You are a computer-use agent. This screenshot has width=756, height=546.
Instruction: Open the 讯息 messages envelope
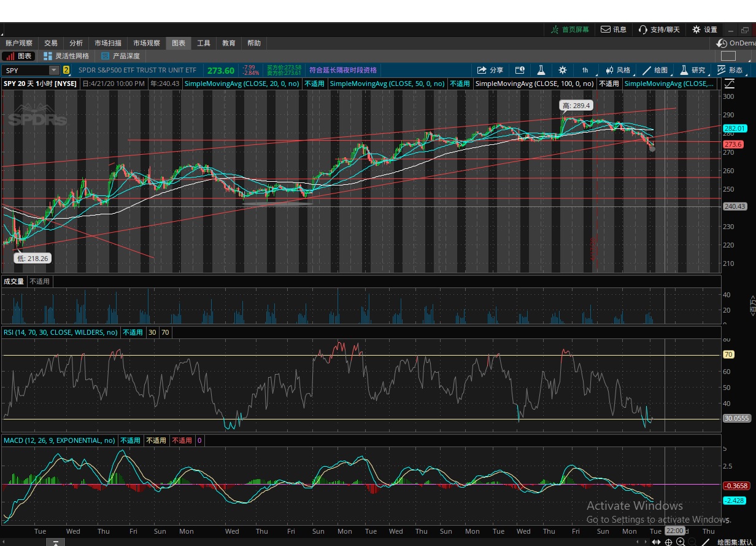point(614,29)
